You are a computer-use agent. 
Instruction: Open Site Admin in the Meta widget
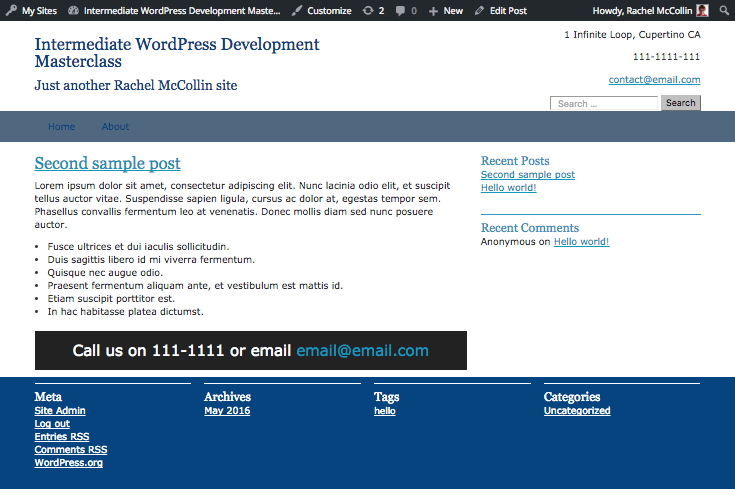click(x=60, y=411)
